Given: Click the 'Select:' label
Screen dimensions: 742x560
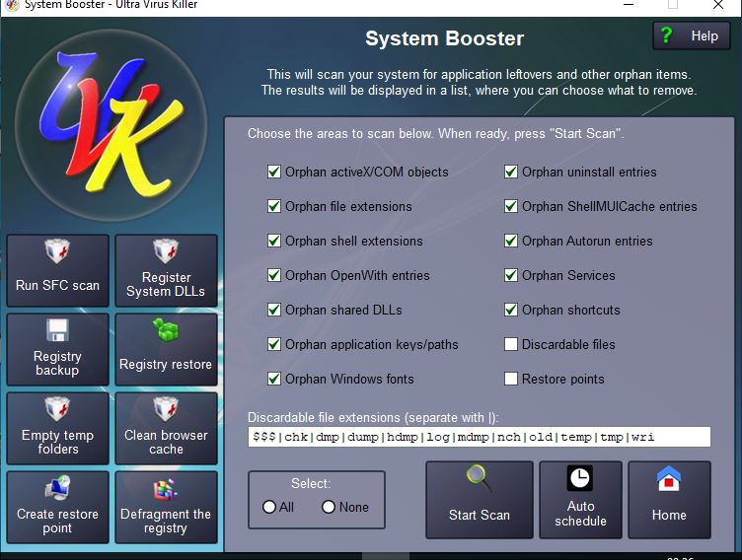Looking at the screenshot, I should point(311,483).
